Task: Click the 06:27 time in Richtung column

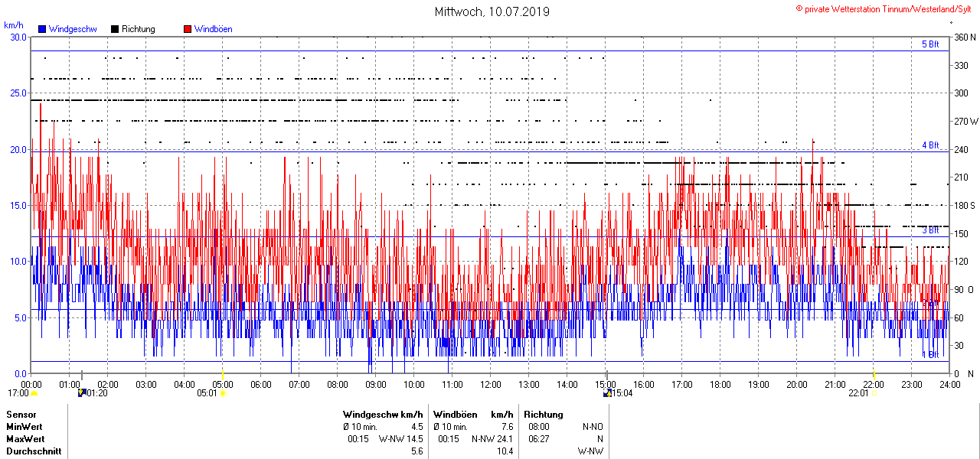Action: pos(539,439)
